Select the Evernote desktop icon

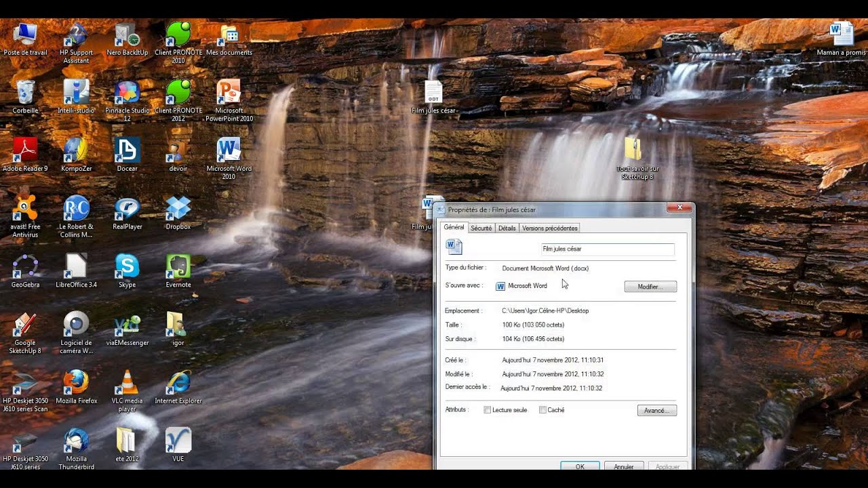pyautogui.click(x=178, y=270)
